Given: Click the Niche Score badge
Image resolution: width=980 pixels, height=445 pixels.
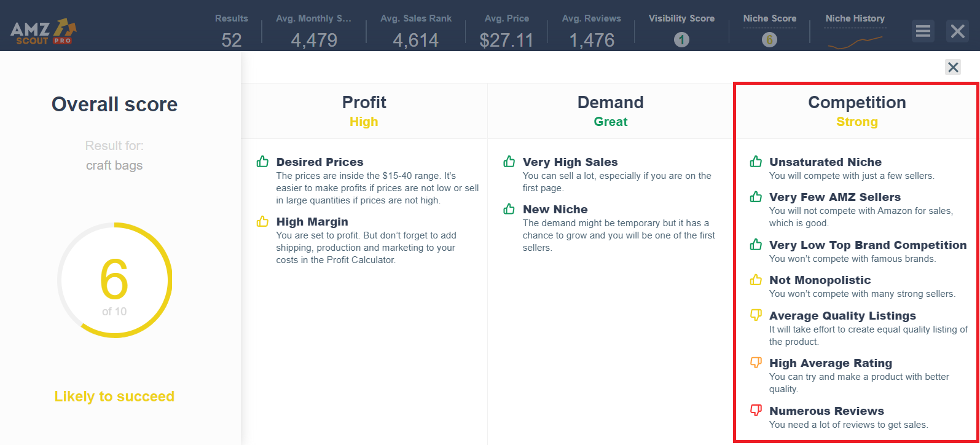Looking at the screenshot, I should (770, 38).
